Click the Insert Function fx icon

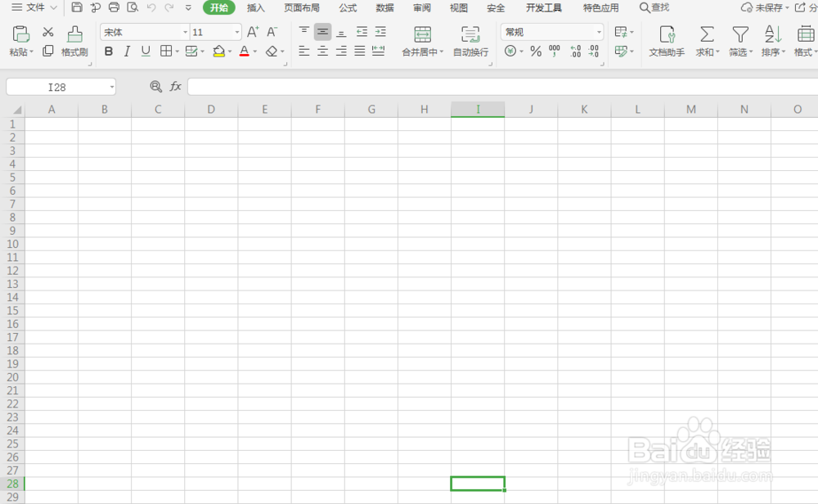[175, 87]
